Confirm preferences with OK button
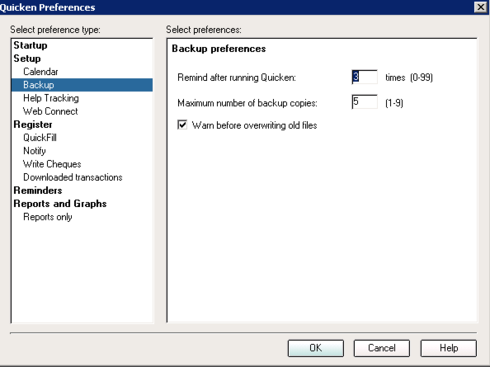Screen dimensions: 490x367 coord(316,348)
